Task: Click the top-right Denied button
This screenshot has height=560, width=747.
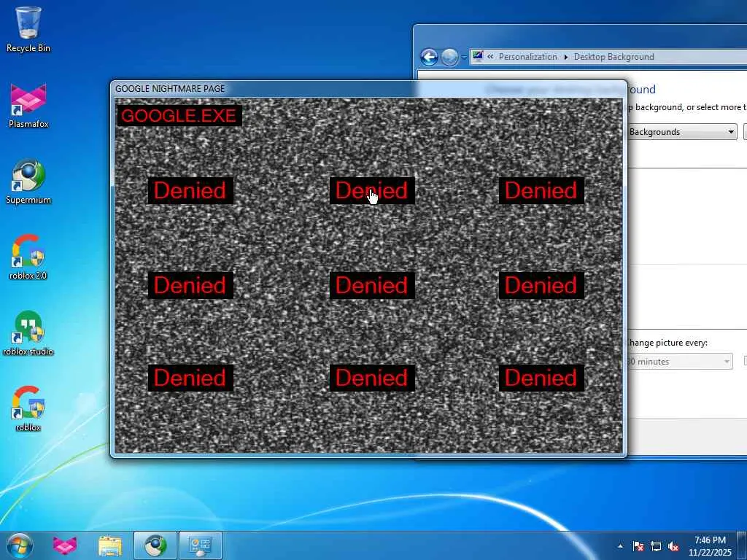Action: [x=541, y=190]
